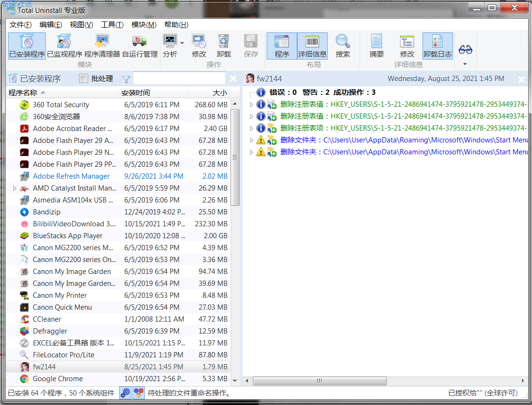Expand the second 删除文件夹 warning entry
The height and width of the screenshot is (405, 532).
click(251, 152)
